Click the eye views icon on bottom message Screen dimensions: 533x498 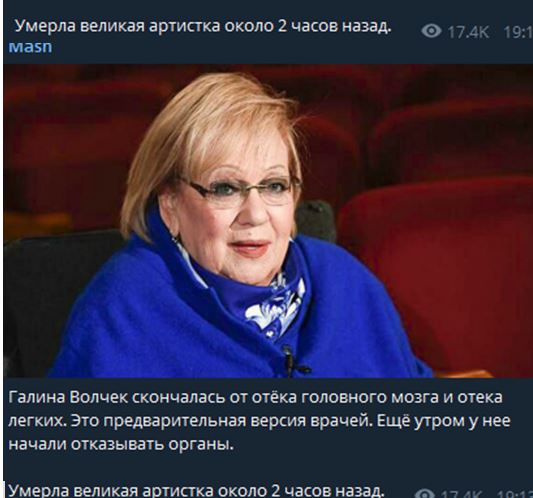[425, 494]
